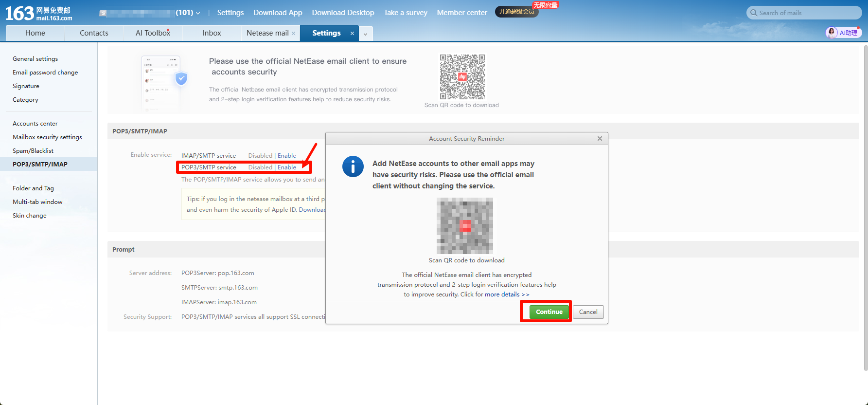Click the 163 mail logo
This screenshot has width=868, height=405.
point(39,13)
